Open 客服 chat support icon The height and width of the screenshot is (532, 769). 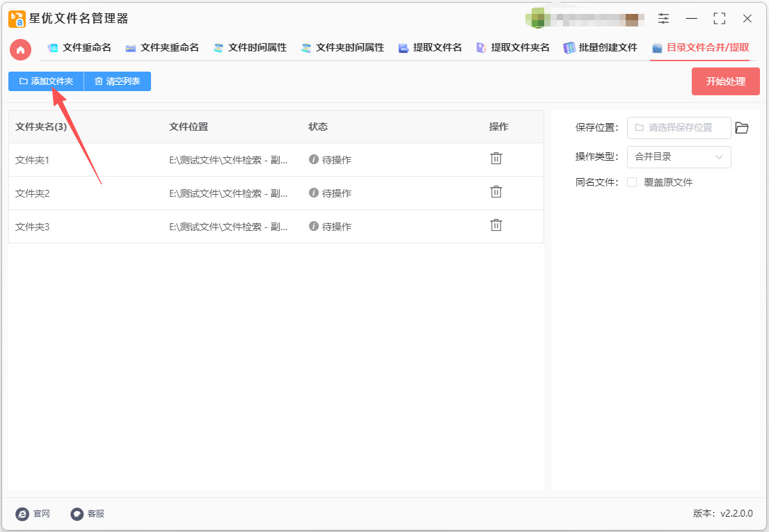coord(77,514)
